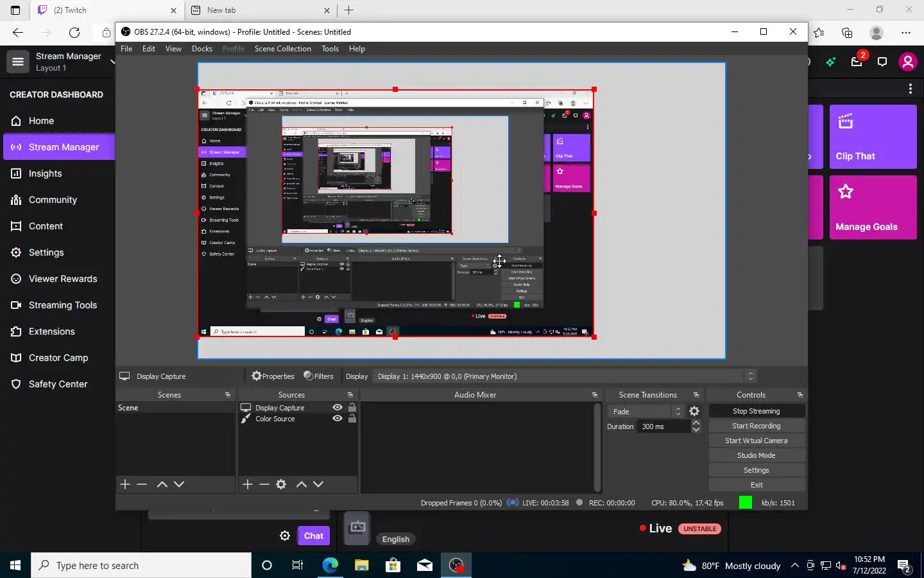Open the Twitch panel's three-dot options
Screen dimensions: 924x578
point(911,89)
